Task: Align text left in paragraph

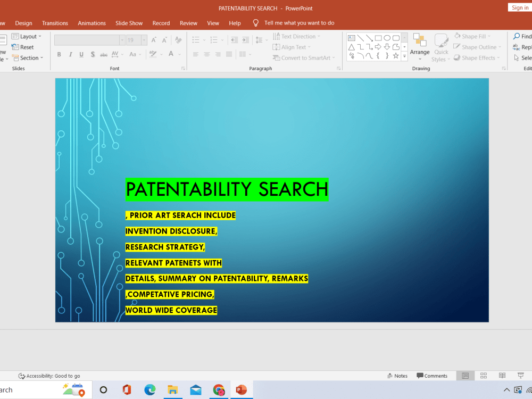Action: point(196,54)
